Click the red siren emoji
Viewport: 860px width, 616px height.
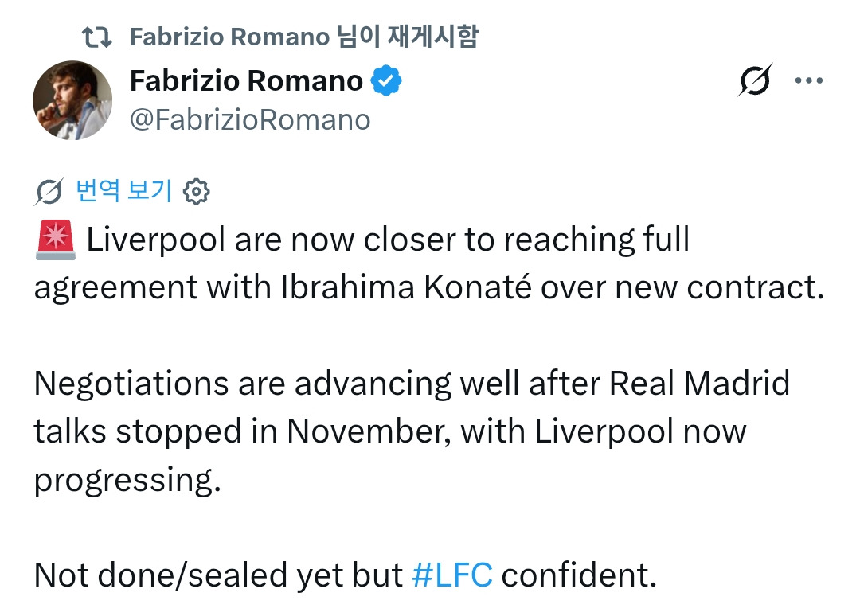tap(56, 240)
